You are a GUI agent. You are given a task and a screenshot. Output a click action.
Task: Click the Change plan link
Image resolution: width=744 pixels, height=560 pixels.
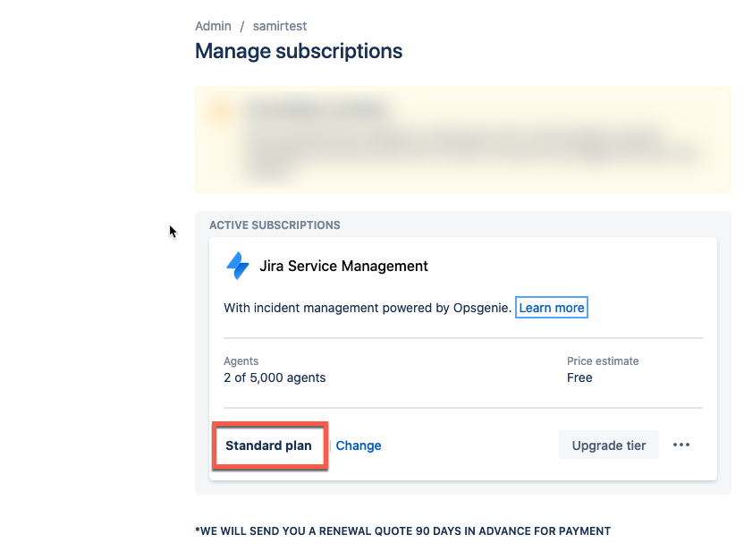tap(359, 445)
